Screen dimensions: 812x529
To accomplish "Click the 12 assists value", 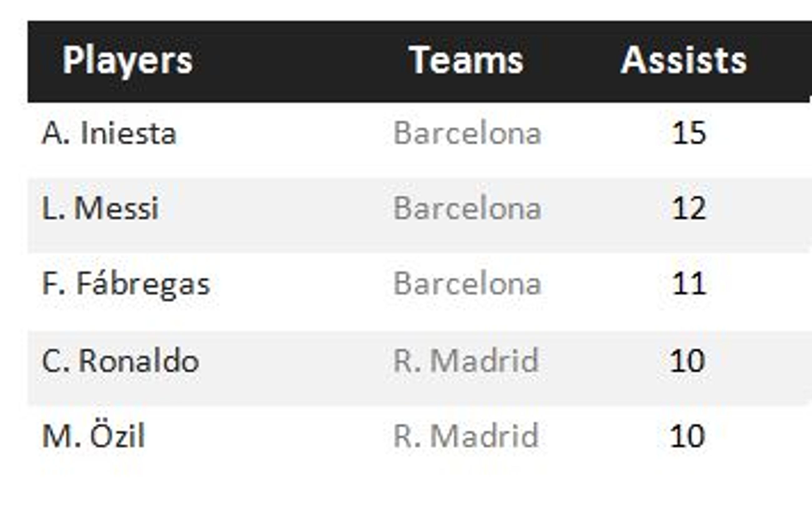I will point(689,208).
